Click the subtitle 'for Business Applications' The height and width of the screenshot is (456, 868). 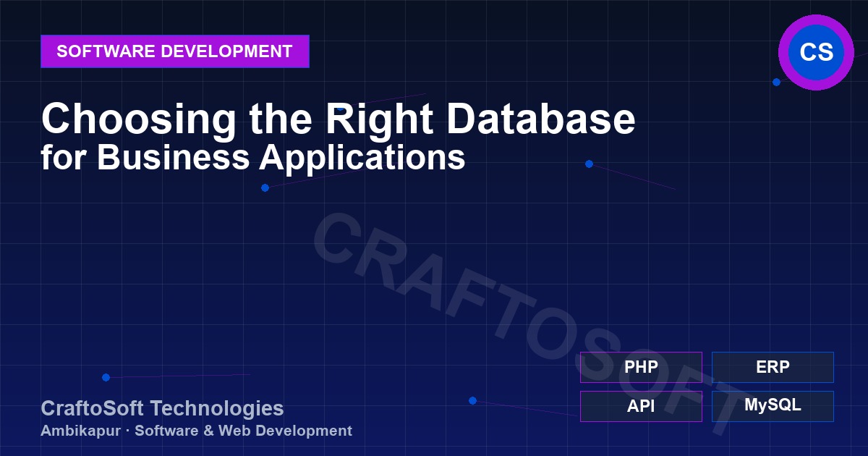253,157
